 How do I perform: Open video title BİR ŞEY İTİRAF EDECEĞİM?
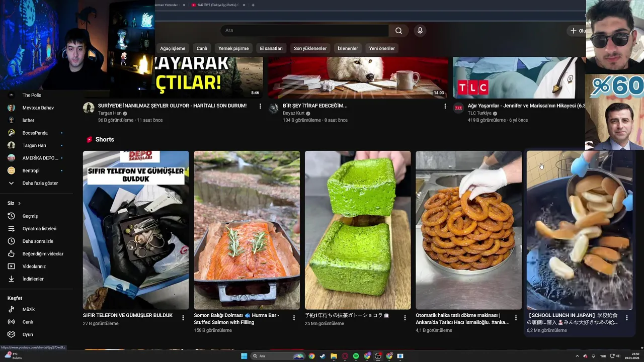315,106
